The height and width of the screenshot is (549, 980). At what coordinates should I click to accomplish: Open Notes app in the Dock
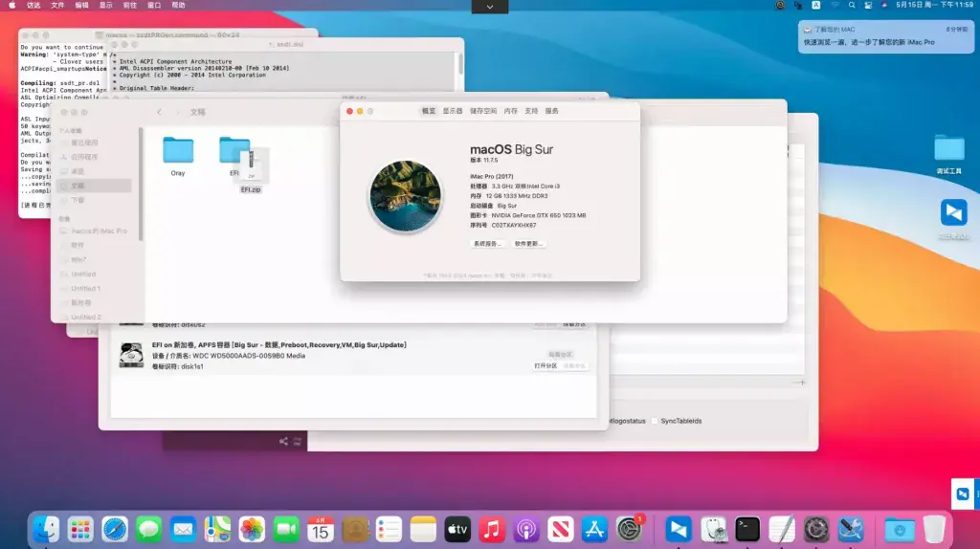pos(423,530)
